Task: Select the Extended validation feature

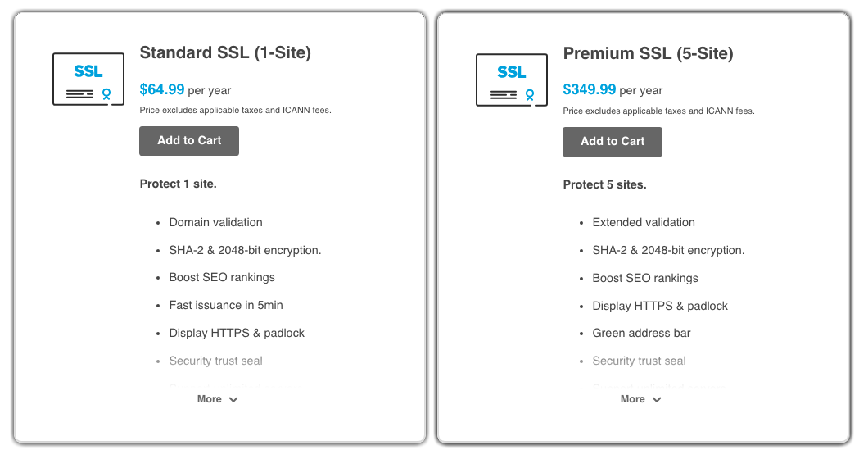Action: tap(644, 222)
